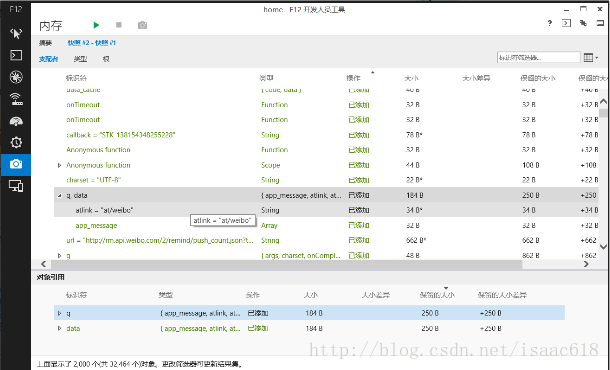Image resolution: width=610 pixels, height=370 pixels.
Task: Start memory profiling with the green play button
Action: pos(96,25)
